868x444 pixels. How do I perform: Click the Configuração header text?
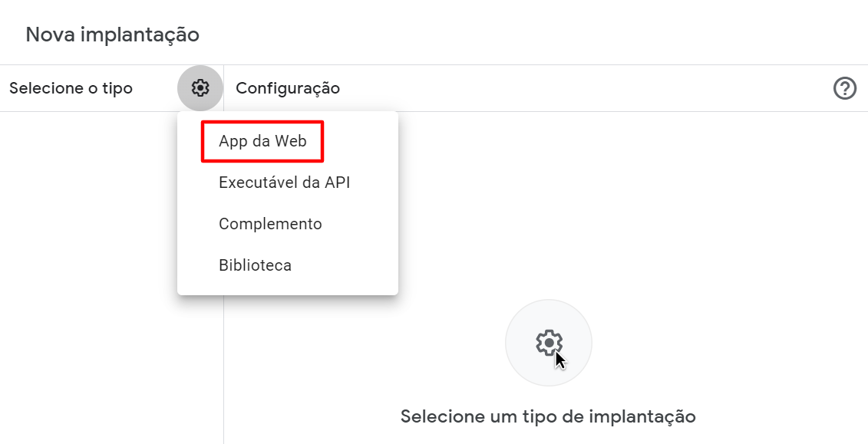[288, 88]
